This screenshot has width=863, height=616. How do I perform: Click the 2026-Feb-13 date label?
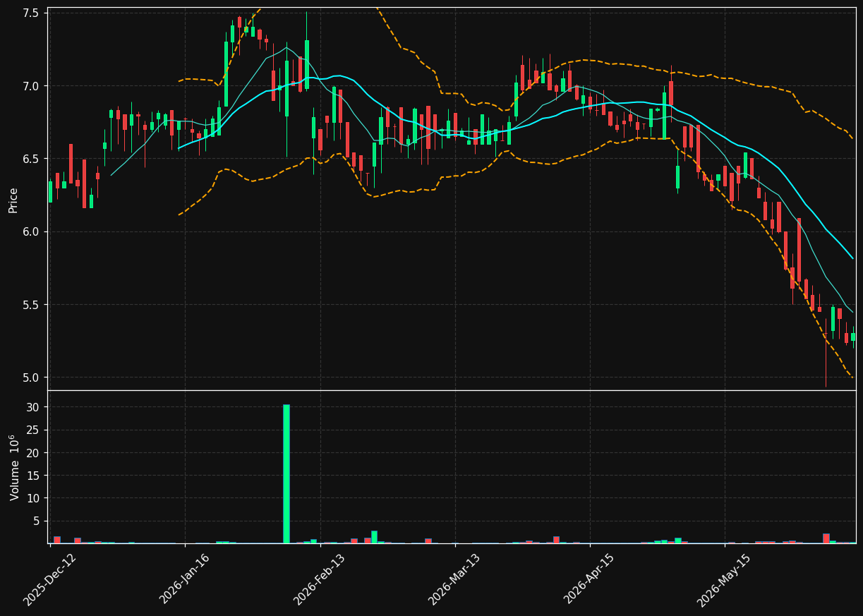point(319,579)
